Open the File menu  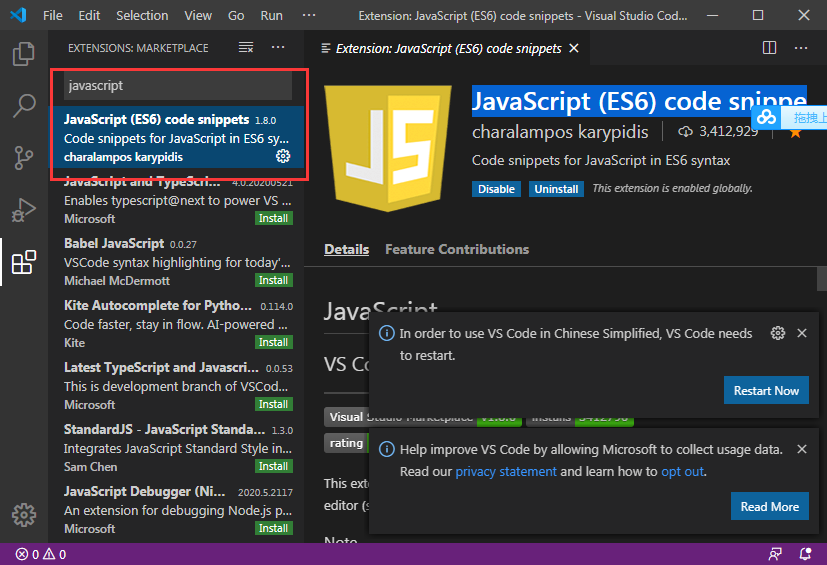tap(53, 15)
